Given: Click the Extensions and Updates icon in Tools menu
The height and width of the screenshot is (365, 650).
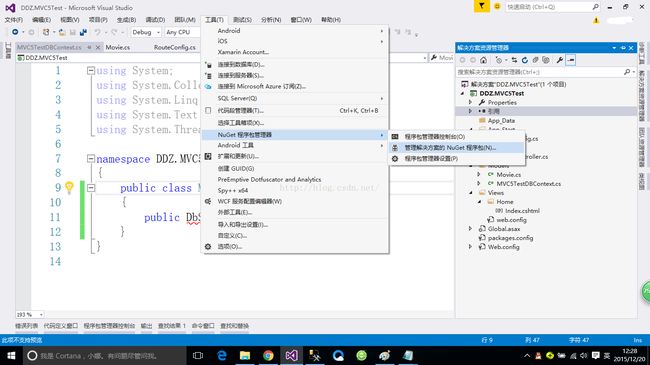Looking at the screenshot, I should tap(208, 156).
